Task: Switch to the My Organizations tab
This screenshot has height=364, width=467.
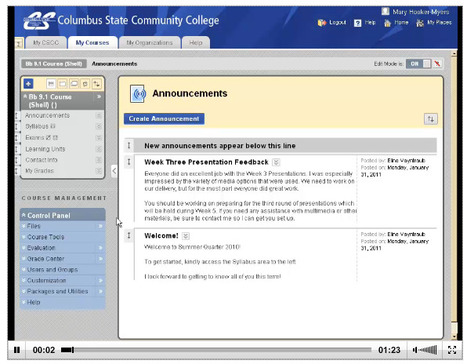Action: click(150, 43)
